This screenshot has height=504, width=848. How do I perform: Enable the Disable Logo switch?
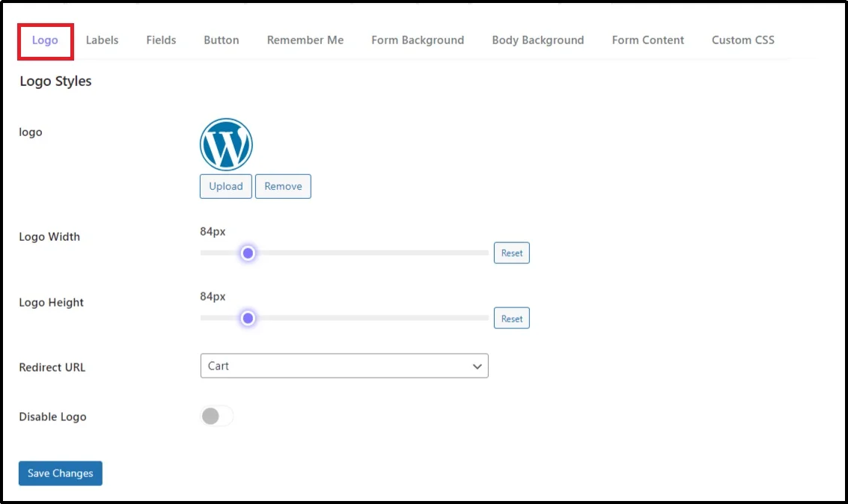click(217, 416)
